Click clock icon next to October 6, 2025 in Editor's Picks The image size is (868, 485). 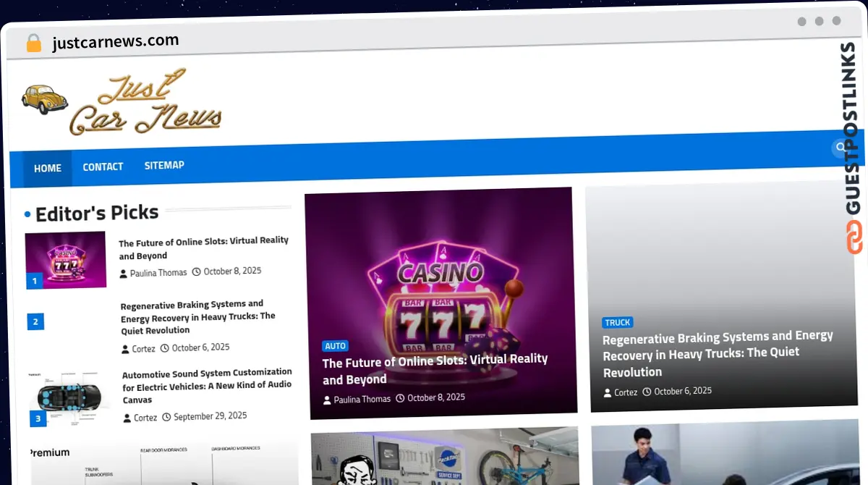pyautogui.click(x=164, y=348)
